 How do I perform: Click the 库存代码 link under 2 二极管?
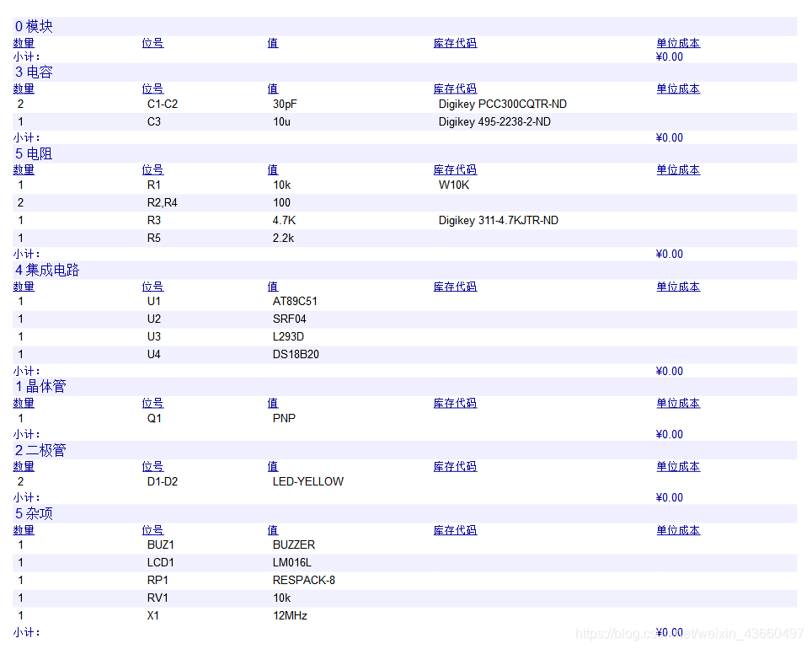coord(455,467)
